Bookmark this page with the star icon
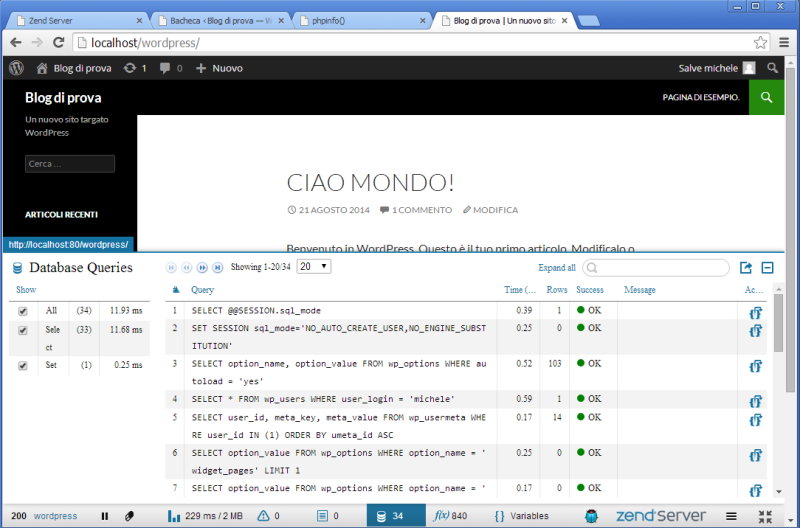The width and height of the screenshot is (800, 528). click(x=760, y=42)
